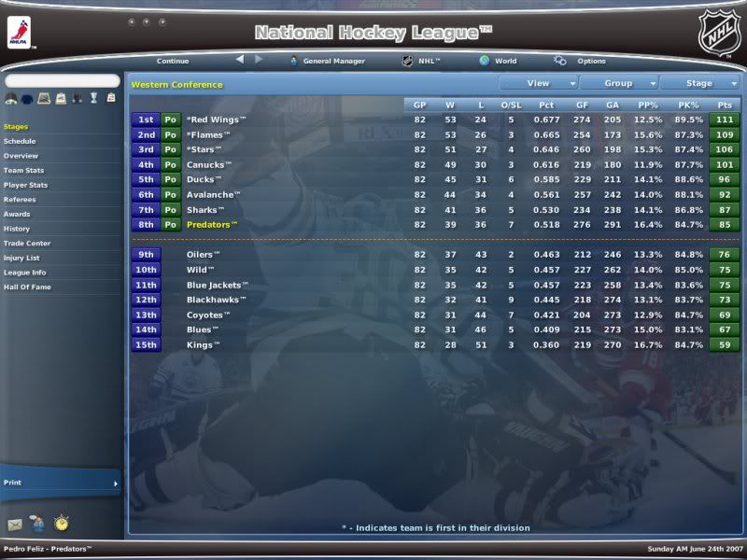Click the back arrow navigation icon
Image resolution: width=747 pixels, height=560 pixels.
240,60
